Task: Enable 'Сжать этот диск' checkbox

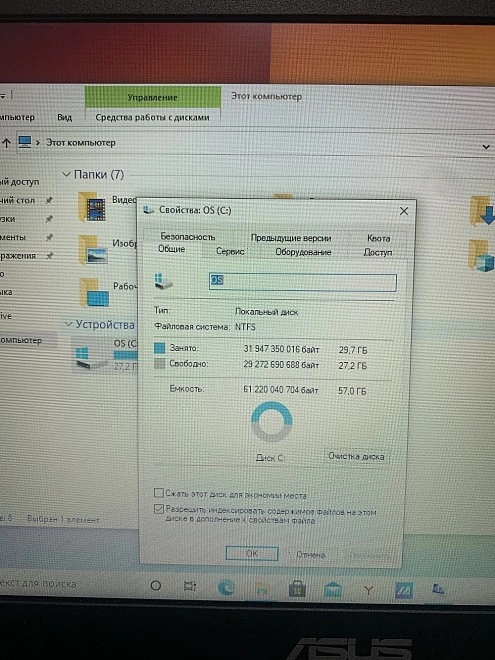Action: tap(159, 493)
